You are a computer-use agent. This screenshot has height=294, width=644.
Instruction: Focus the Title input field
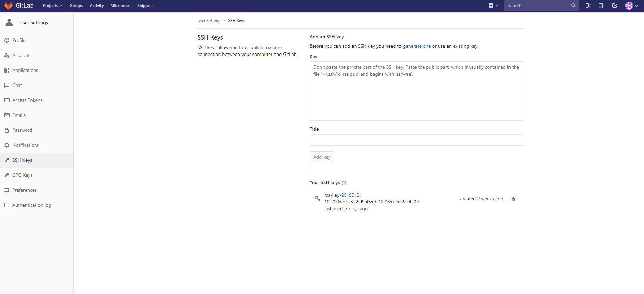click(417, 140)
